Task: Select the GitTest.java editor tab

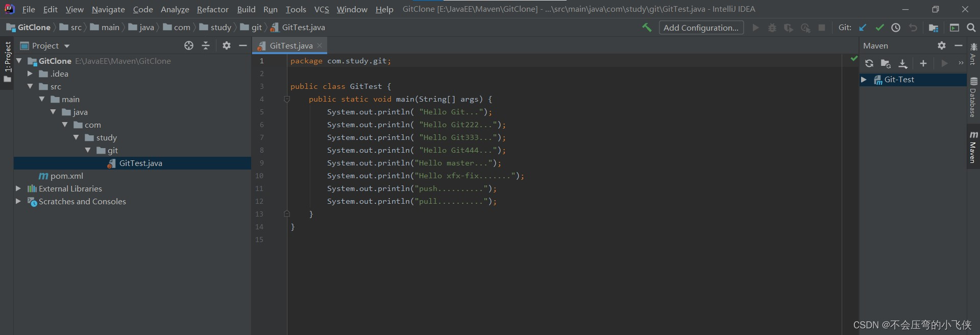Action: (x=290, y=45)
